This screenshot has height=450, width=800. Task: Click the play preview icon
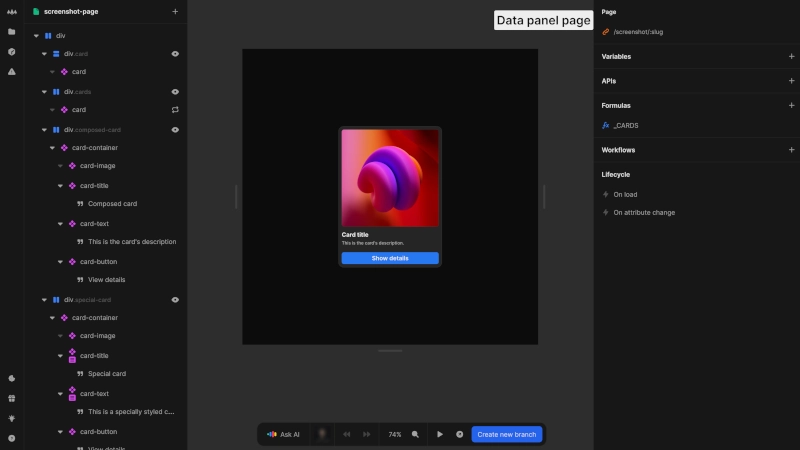(x=440, y=434)
